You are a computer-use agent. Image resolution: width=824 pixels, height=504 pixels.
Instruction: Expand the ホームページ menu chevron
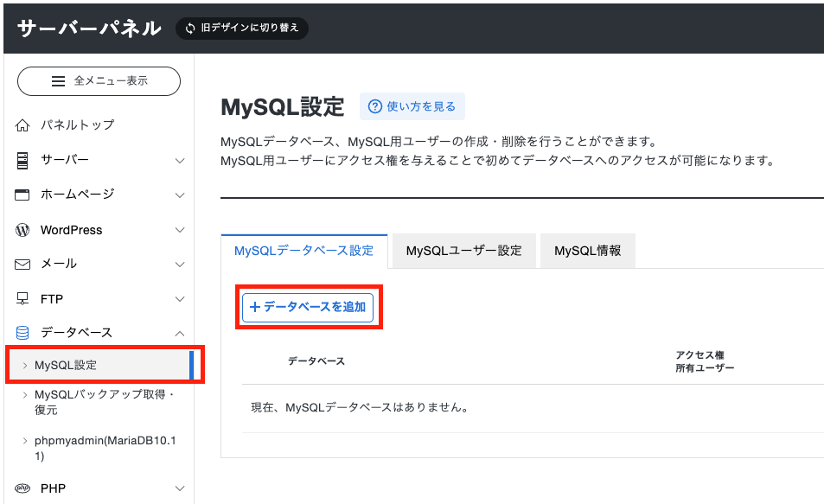tap(180, 195)
